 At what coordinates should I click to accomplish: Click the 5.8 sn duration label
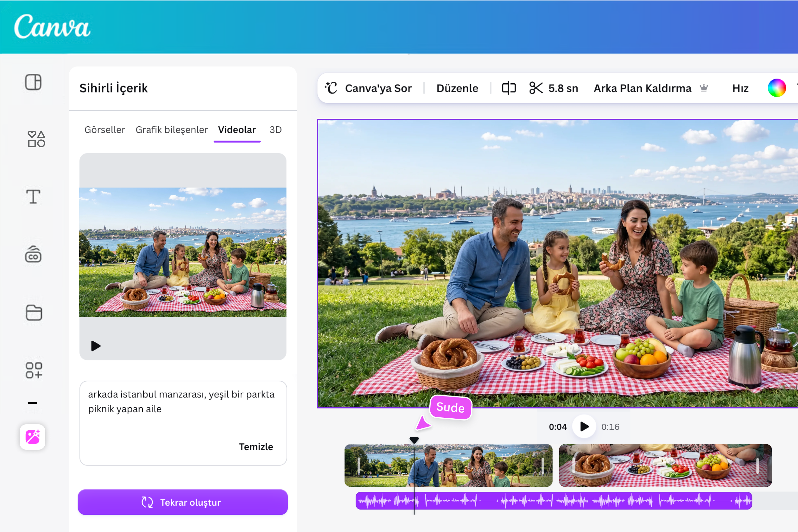coord(563,88)
